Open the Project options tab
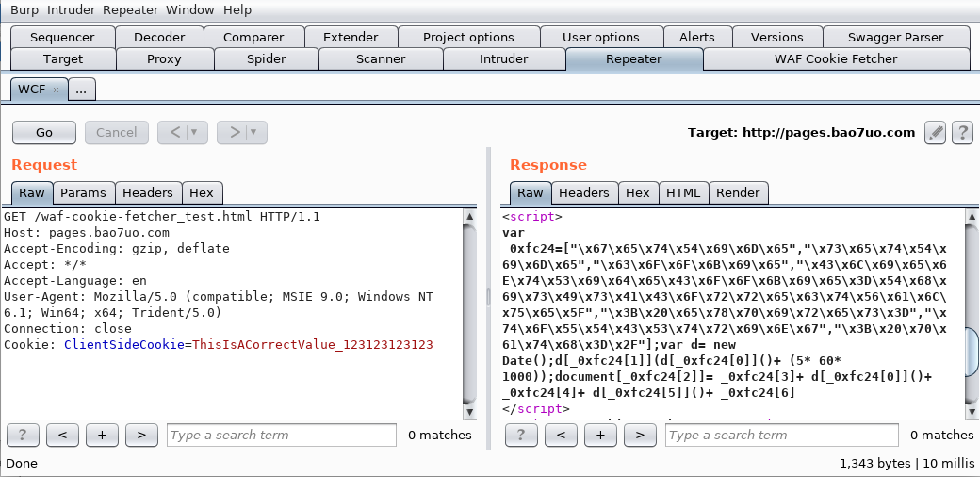 (x=468, y=37)
